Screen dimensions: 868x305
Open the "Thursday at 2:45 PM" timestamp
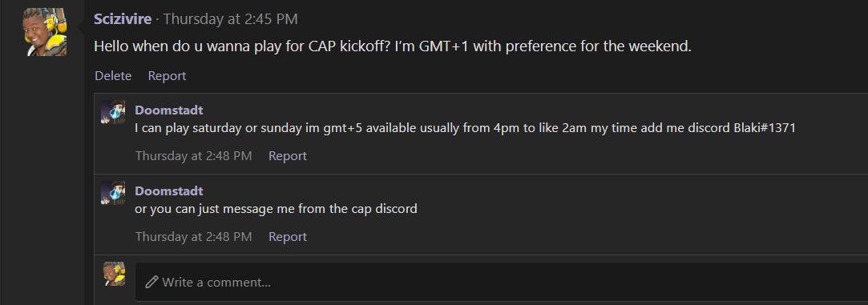[x=230, y=19]
